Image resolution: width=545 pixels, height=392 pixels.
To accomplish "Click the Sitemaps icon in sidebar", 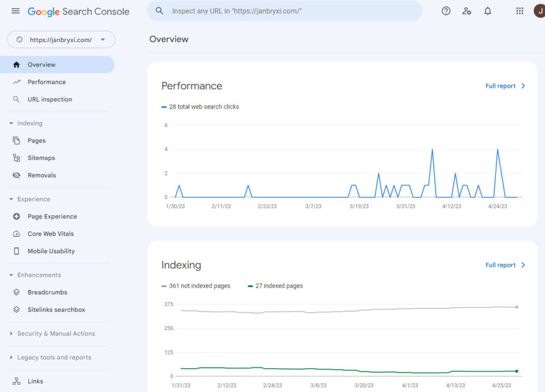I will coord(16,158).
